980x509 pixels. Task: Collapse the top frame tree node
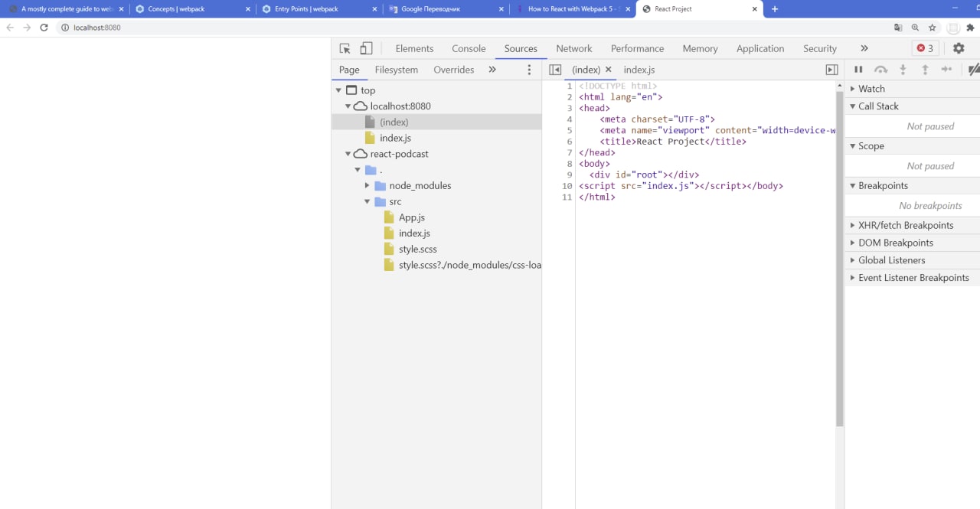(x=338, y=90)
